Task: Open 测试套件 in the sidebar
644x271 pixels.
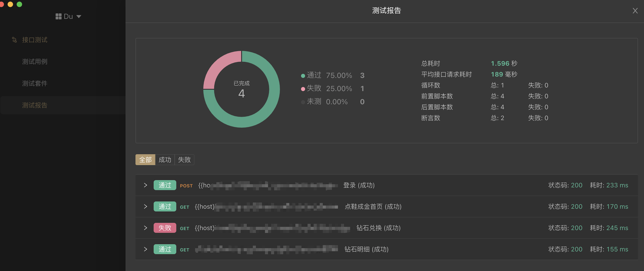Action: [x=35, y=83]
